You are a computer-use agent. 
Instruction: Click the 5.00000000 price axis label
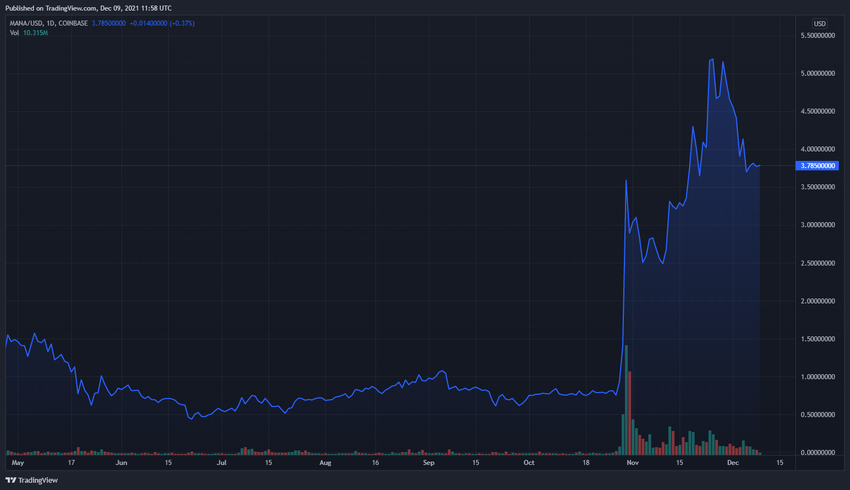coord(817,73)
